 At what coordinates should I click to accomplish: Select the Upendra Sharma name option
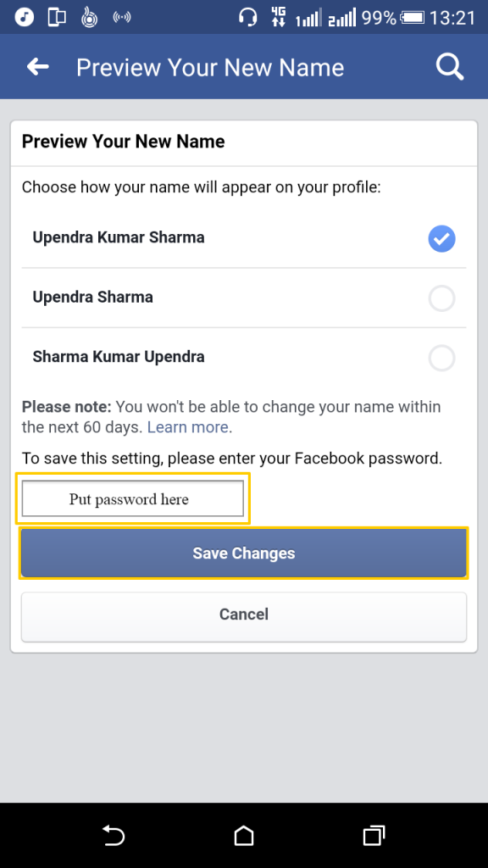point(441,298)
